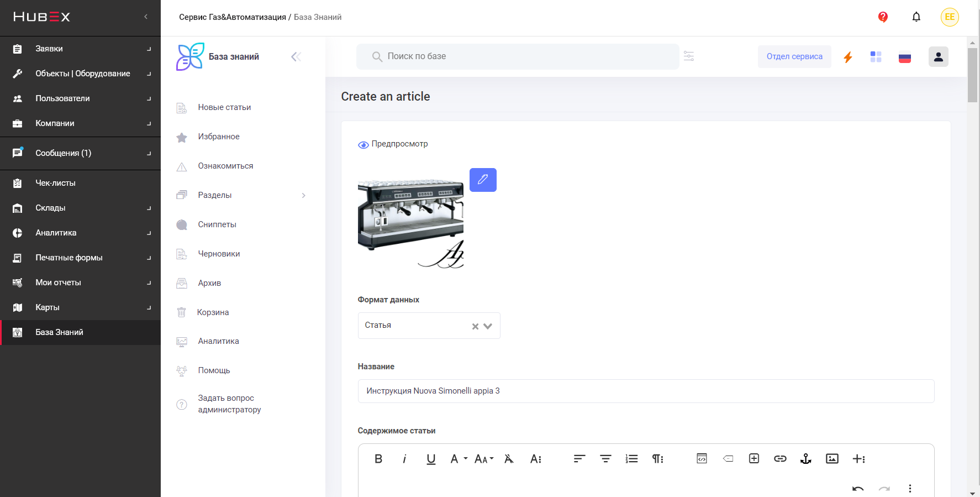Open more paragraph options in editor

[657, 459]
